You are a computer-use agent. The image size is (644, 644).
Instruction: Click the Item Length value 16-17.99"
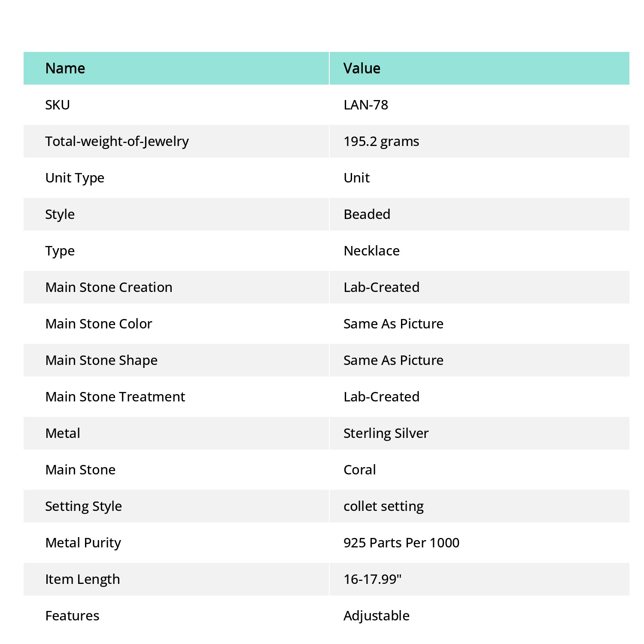point(373,579)
